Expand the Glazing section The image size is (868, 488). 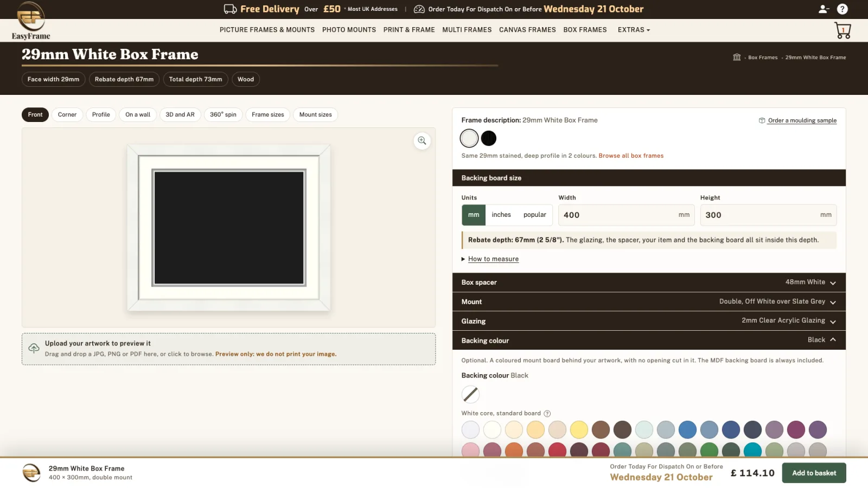(x=649, y=321)
